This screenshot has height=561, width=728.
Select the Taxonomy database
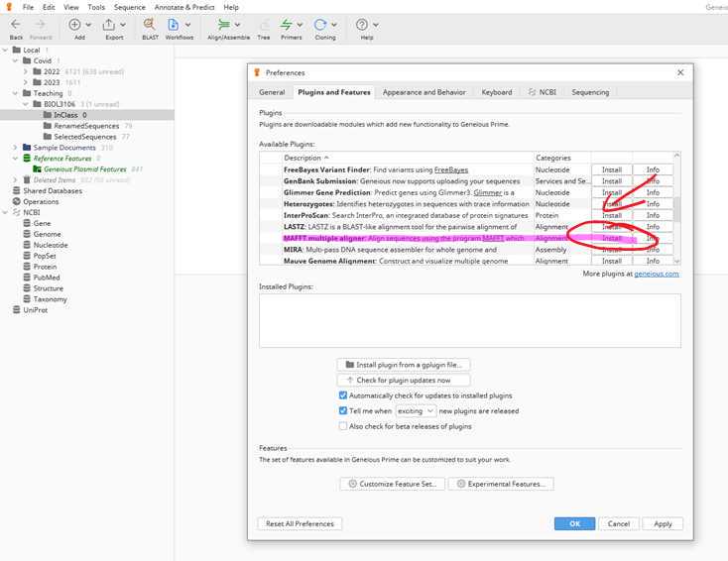[51, 298]
